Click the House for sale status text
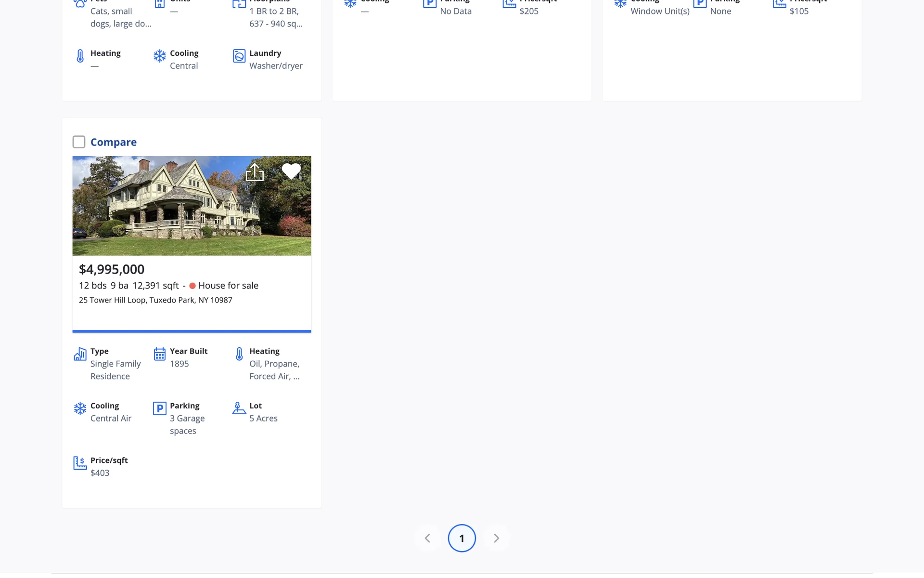This screenshot has height=578, width=924. click(x=228, y=286)
